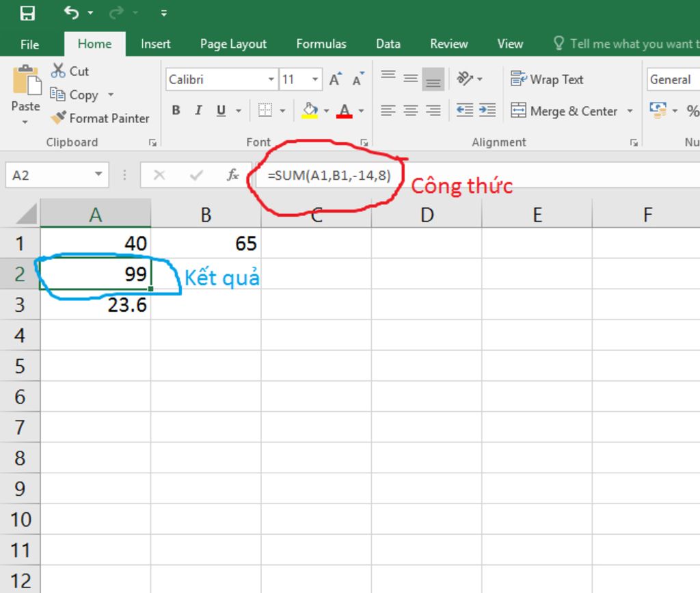The image size is (700, 593).
Task: Click formula bar with =SUM(A1,B1,-14,8)
Action: 478,175
